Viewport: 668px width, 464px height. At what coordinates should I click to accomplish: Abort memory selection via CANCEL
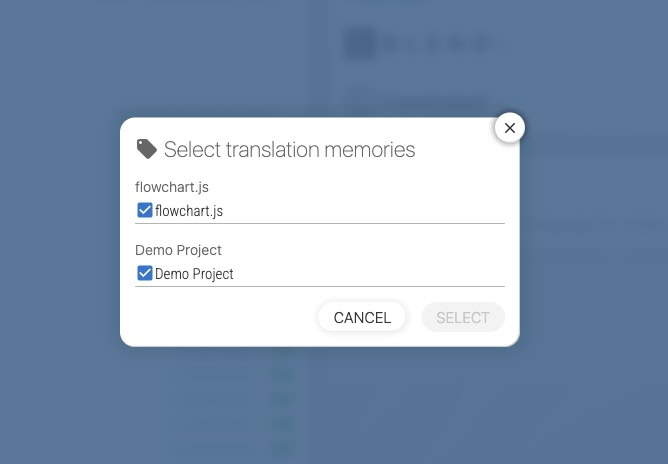(362, 318)
